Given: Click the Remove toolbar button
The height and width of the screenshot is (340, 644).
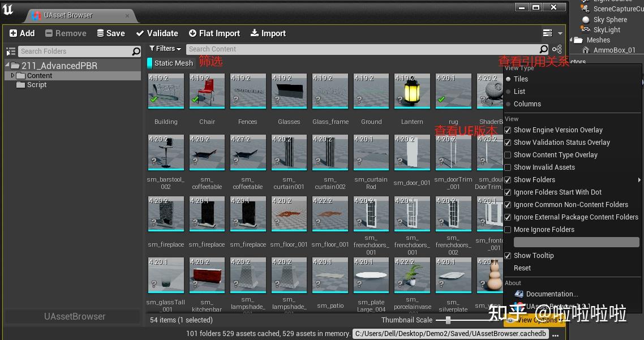Looking at the screenshot, I should [x=66, y=33].
